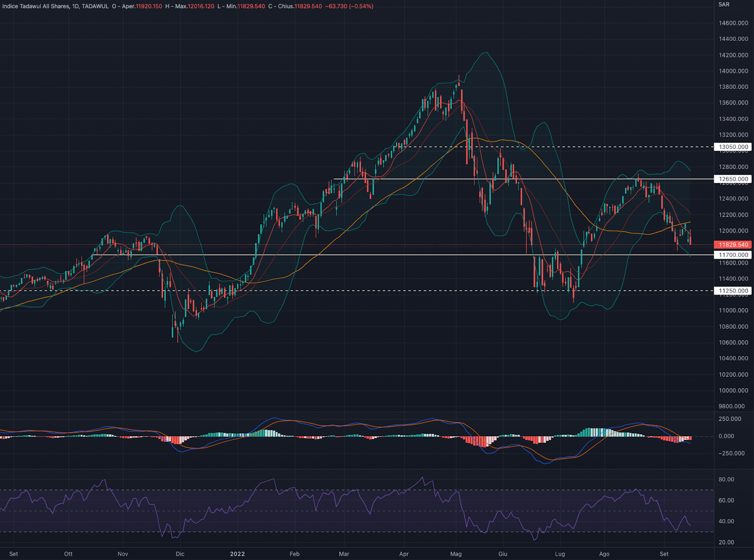The height and width of the screenshot is (560, 754).
Task: Click the Aper. opening value 11920.150
Action: coord(149,6)
